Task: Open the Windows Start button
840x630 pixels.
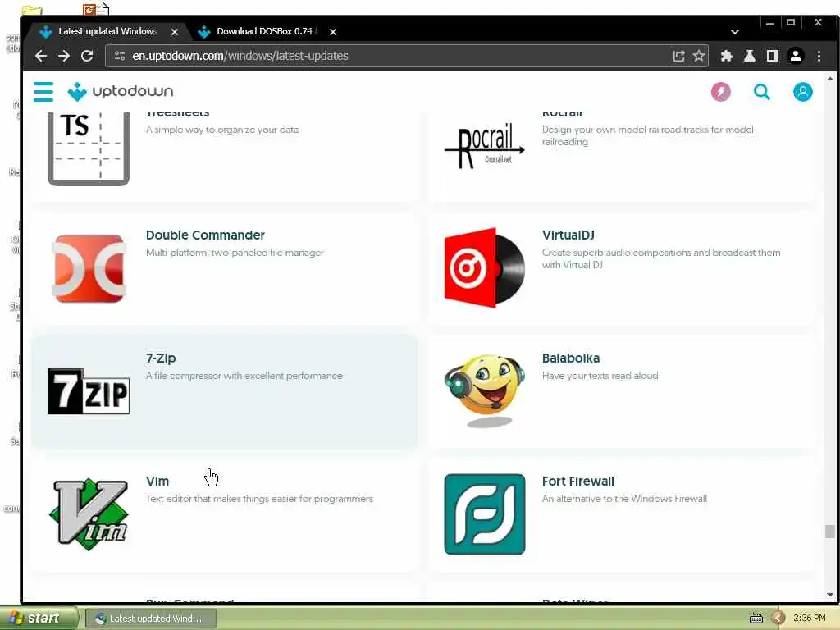Action: click(38, 618)
